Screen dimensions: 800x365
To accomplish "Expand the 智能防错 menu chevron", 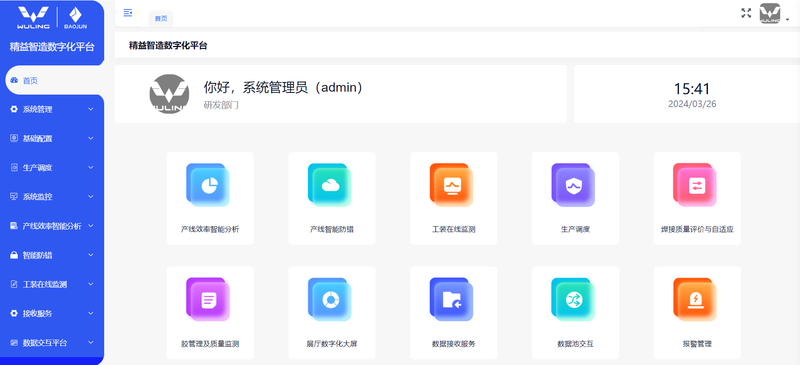I will 91,255.
